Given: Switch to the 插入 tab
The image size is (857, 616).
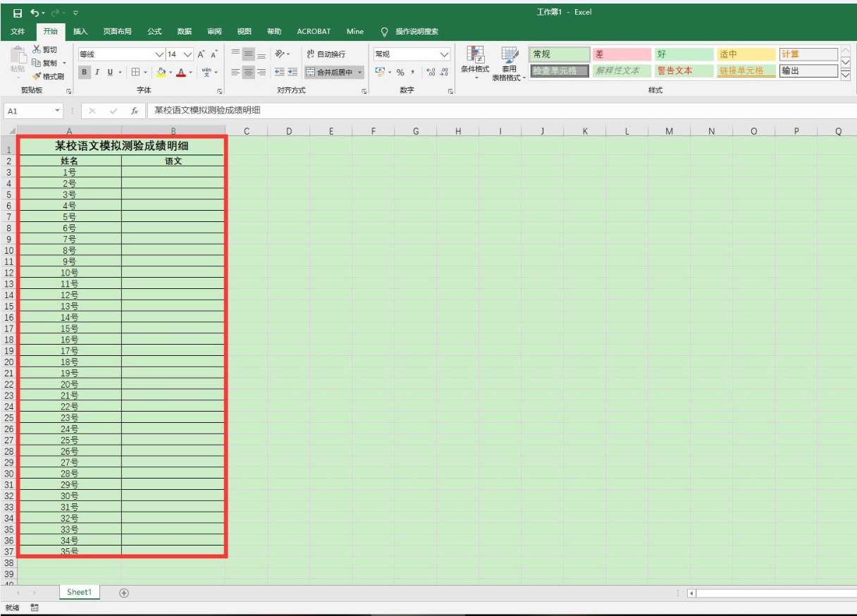Looking at the screenshot, I should pos(81,31).
